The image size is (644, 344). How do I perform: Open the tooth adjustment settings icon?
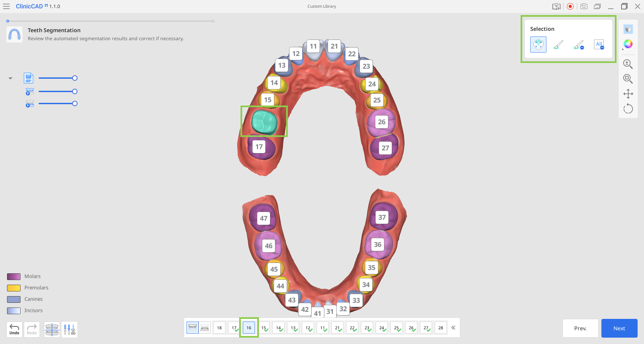tap(69, 329)
